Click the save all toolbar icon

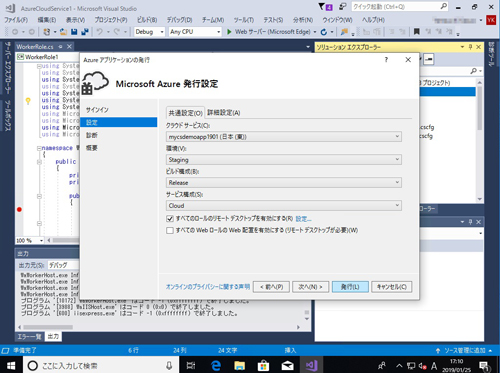tap(85, 32)
